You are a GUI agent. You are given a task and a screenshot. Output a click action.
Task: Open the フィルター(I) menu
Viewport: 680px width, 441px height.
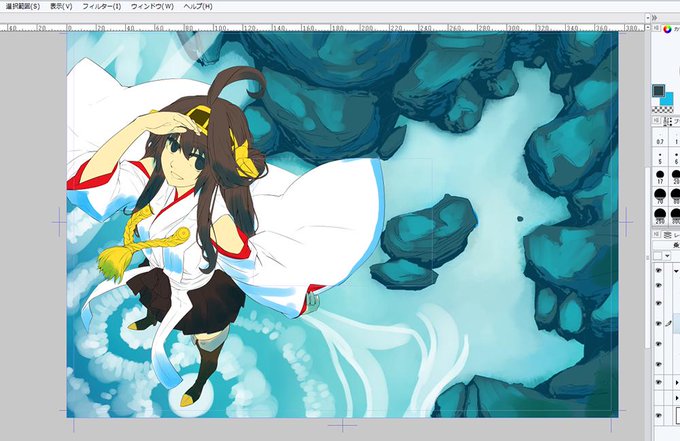click(102, 7)
